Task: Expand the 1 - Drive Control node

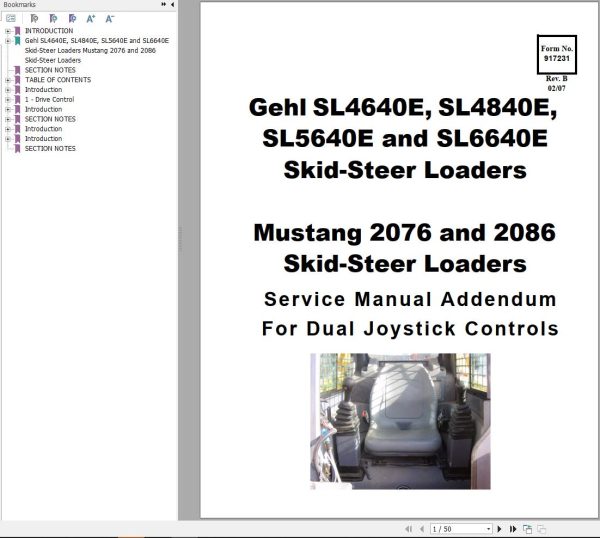Action: click(8, 99)
